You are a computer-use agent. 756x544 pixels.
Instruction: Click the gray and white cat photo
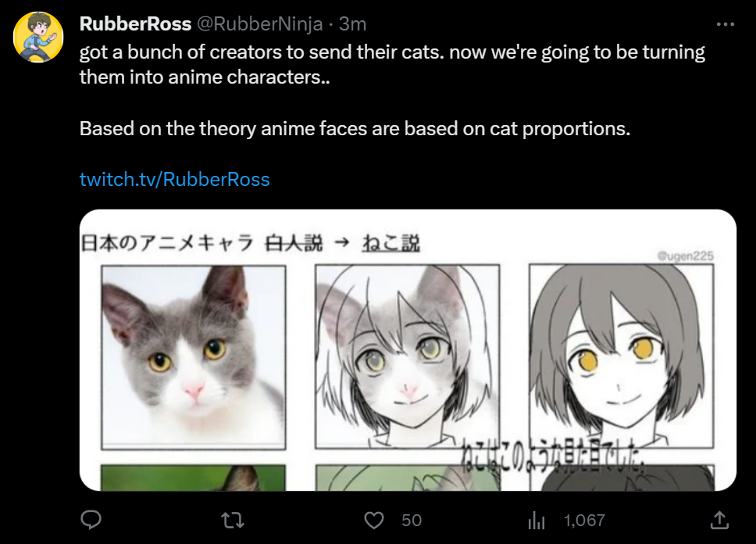point(194,357)
